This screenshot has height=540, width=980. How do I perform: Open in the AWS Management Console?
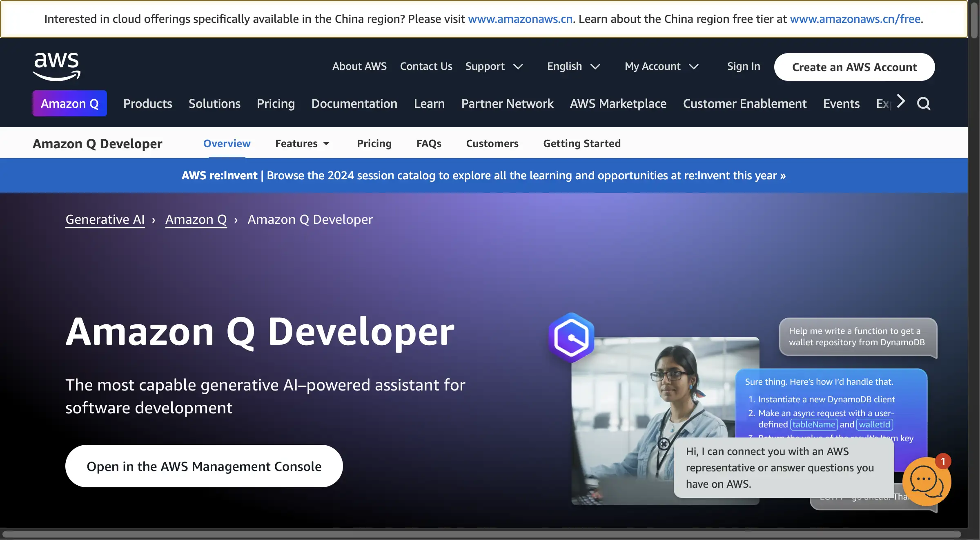pos(203,466)
